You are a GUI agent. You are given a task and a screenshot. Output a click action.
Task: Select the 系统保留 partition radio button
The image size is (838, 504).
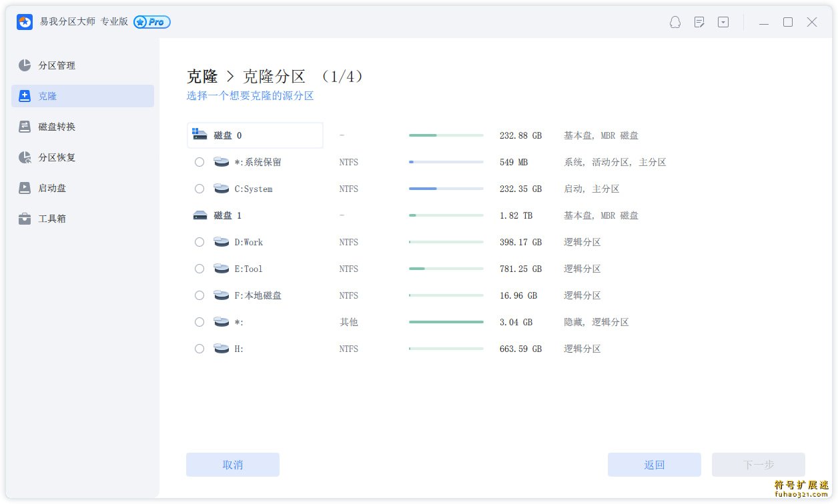pyautogui.click(x=199, y=162)
